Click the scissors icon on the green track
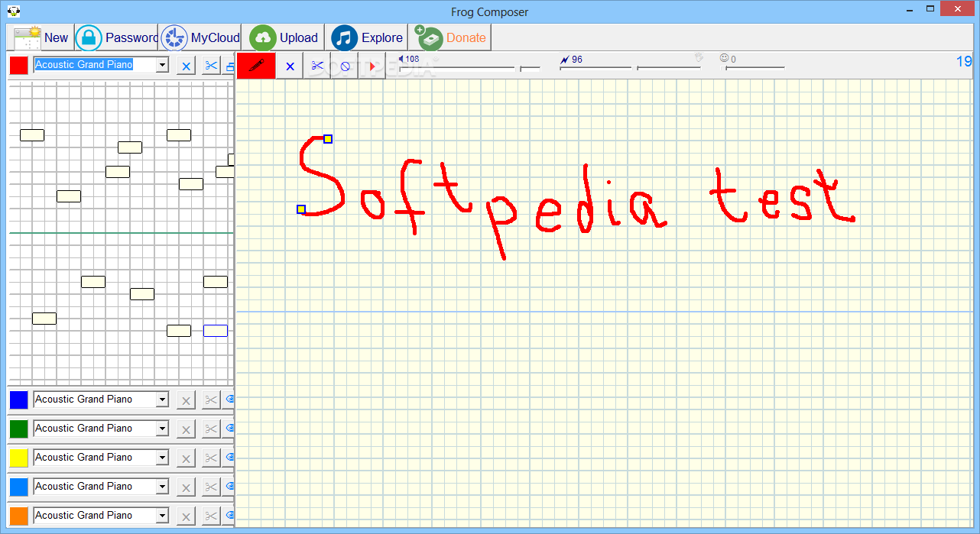The height and width of the screenshot is (534, 980). [x=211, y=429]
